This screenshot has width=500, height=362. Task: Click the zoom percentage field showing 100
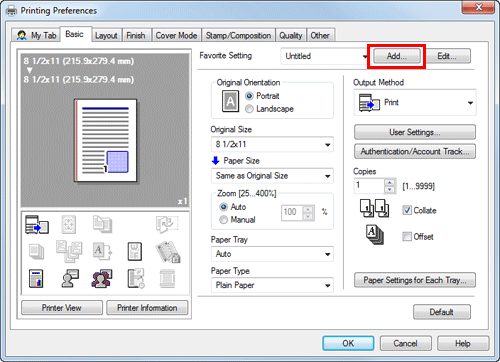click(x=292, y=213)
